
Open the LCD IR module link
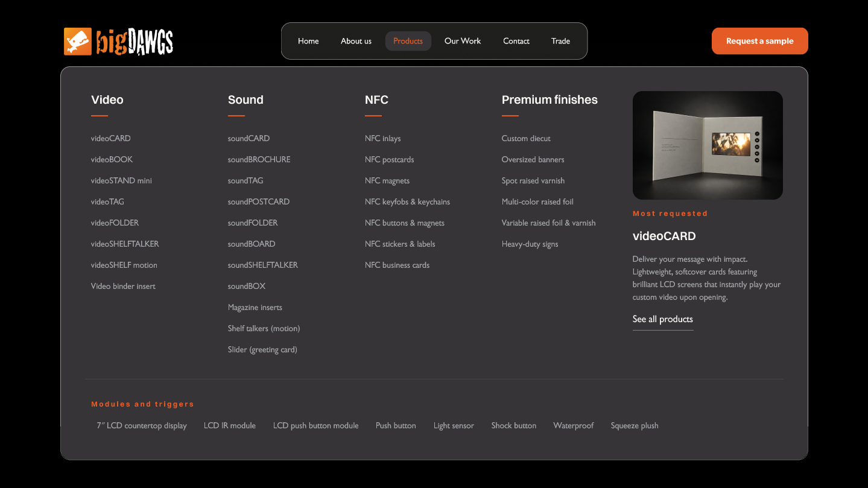click(x=230, y=426)
